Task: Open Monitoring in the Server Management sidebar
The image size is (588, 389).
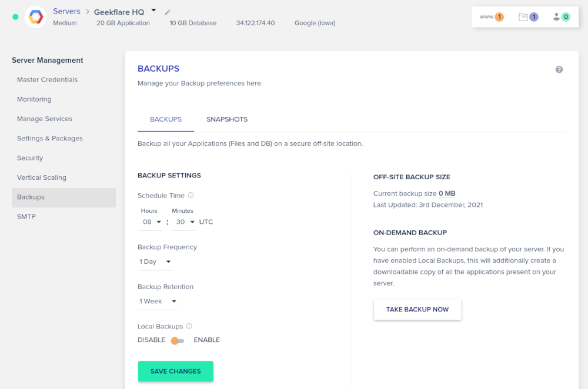Action: pyautogui.click(x=34, y=99)
